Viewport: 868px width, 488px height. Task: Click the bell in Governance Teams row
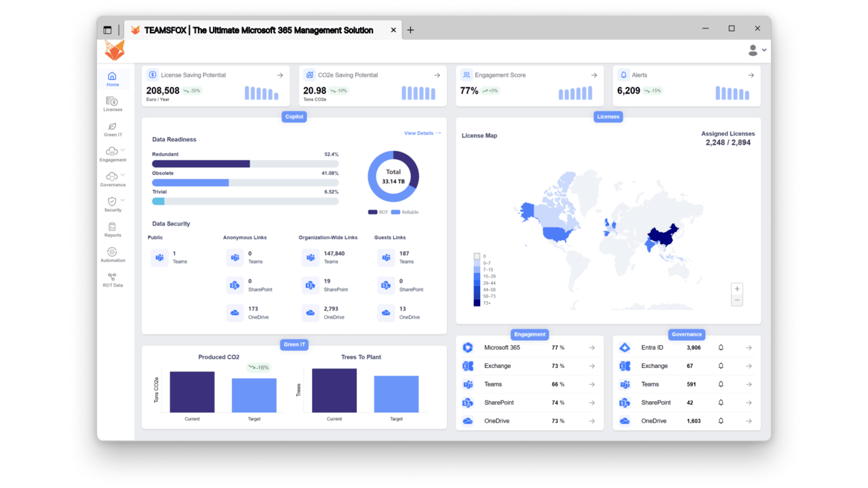[721, 384]
